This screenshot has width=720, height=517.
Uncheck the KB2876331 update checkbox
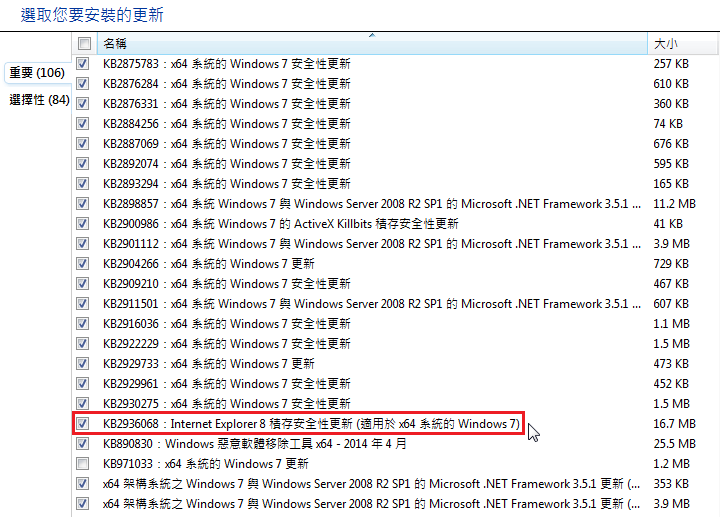[83, 103]
